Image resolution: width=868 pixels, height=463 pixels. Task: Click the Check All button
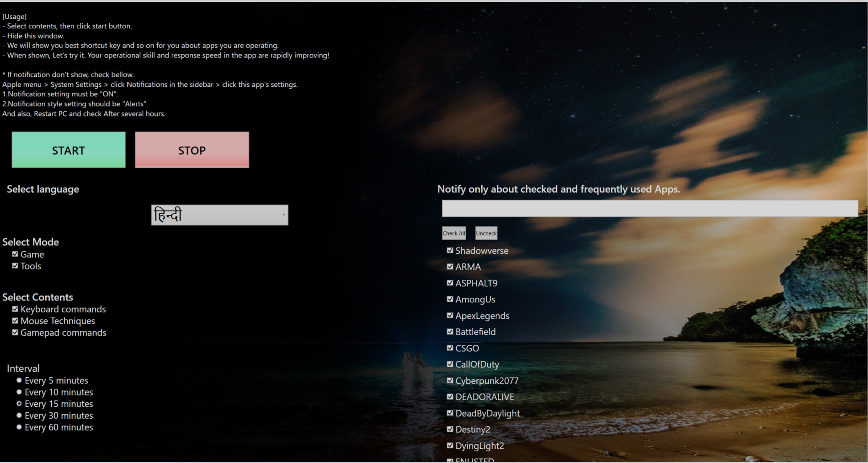click(453, 233)
